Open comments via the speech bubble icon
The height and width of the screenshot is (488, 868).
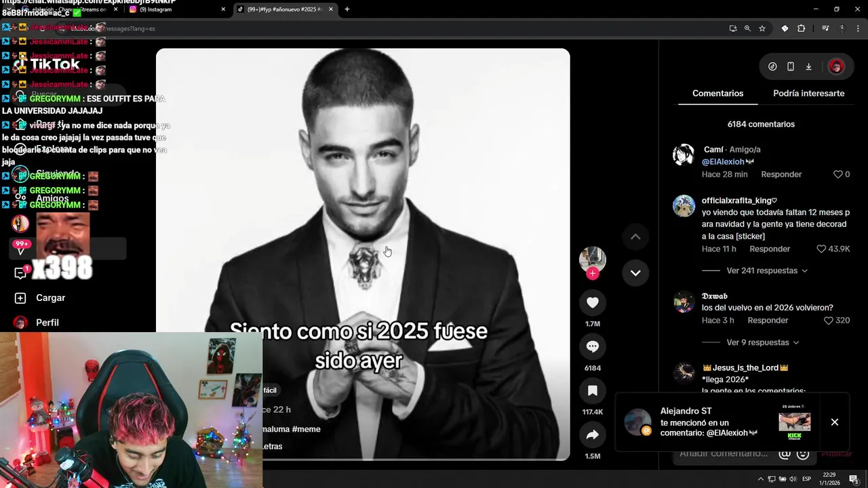(593, 346)
